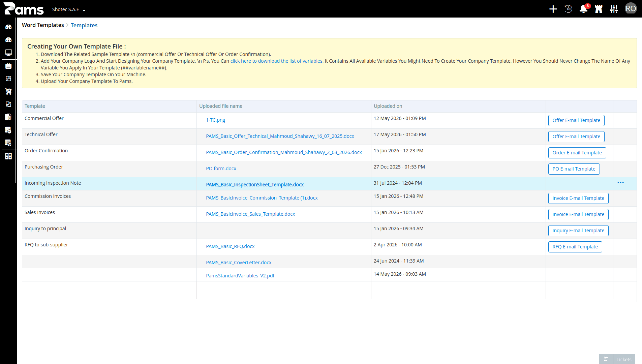Open the briefcase sidebar icon
Image resolution: width=642 pixels, height=364 pixels.
8,66
